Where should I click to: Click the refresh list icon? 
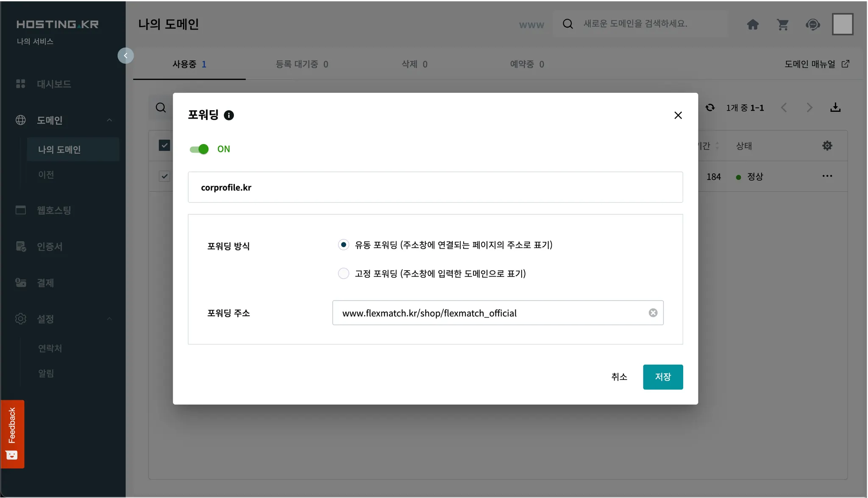coord(710,108)
